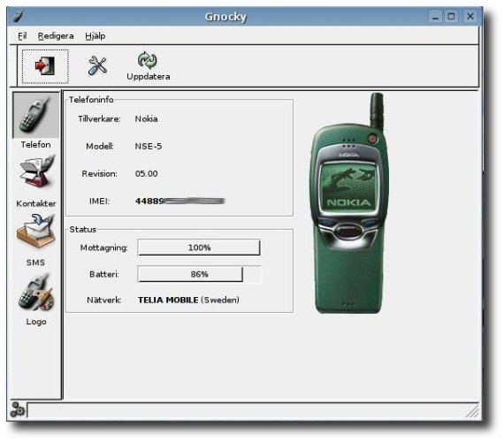Click the 'TELIA MOBILE (Sweden)' network text

pyautogui.click(x=188, y=300)
